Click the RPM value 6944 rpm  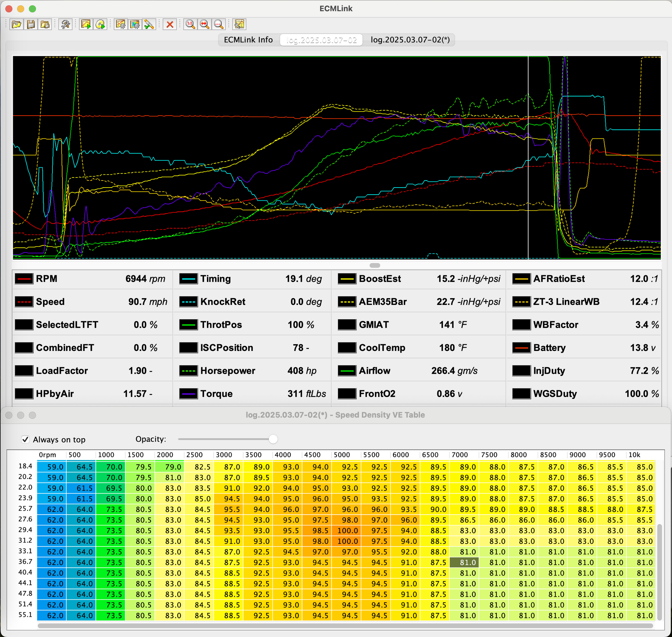coord(145,279)
